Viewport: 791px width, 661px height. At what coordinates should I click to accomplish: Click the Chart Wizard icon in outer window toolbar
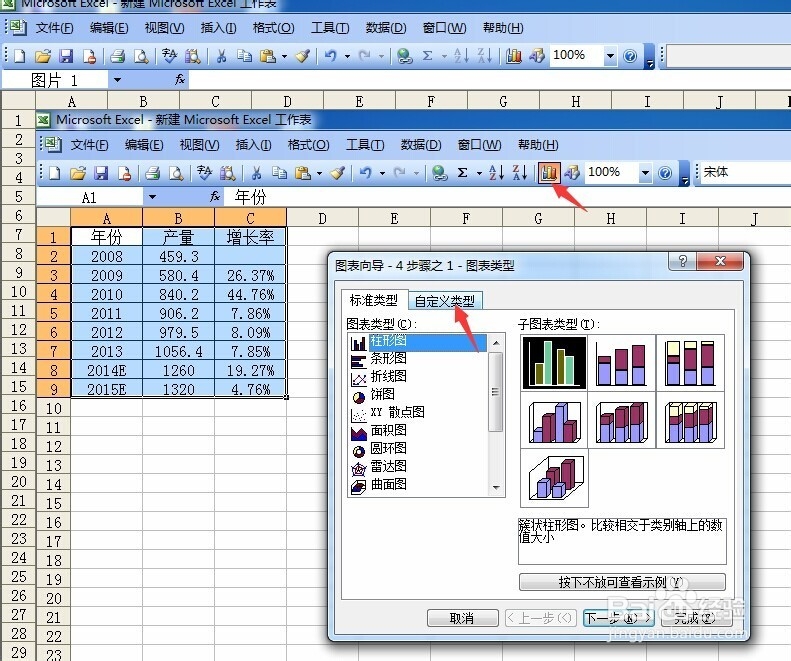(x=514, y=56)
